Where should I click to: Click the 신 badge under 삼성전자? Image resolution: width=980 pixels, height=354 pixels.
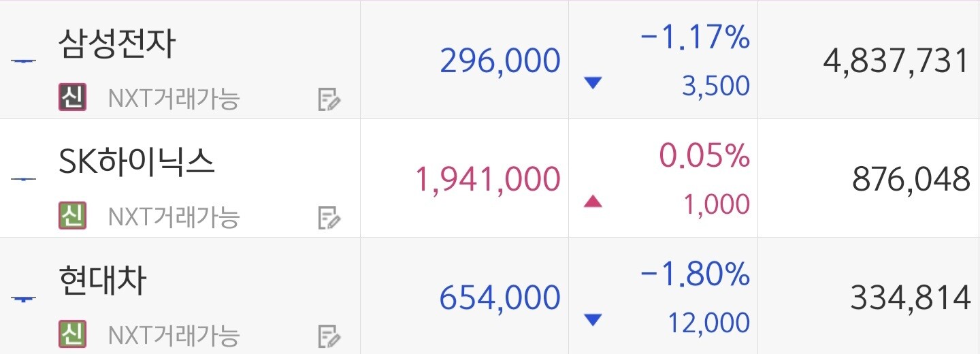72,99
